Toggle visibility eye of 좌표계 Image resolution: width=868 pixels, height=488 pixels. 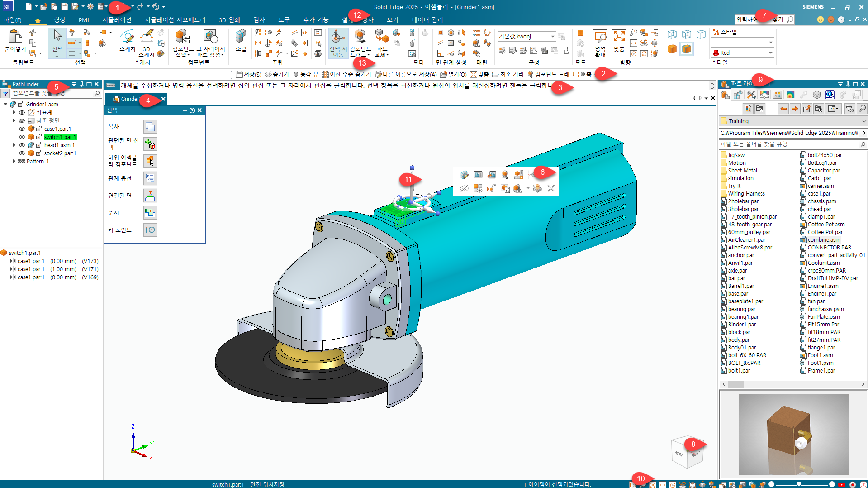pyautogui.click(x=22, y=112)
